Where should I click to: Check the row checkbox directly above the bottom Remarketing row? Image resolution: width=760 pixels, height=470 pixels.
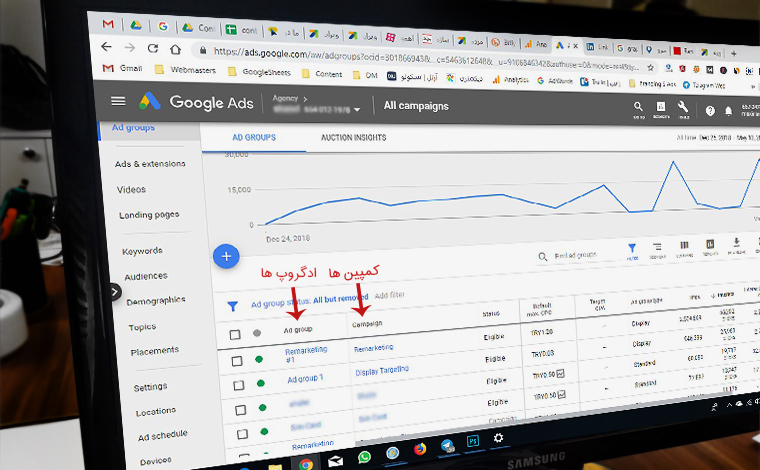[242, 434]
